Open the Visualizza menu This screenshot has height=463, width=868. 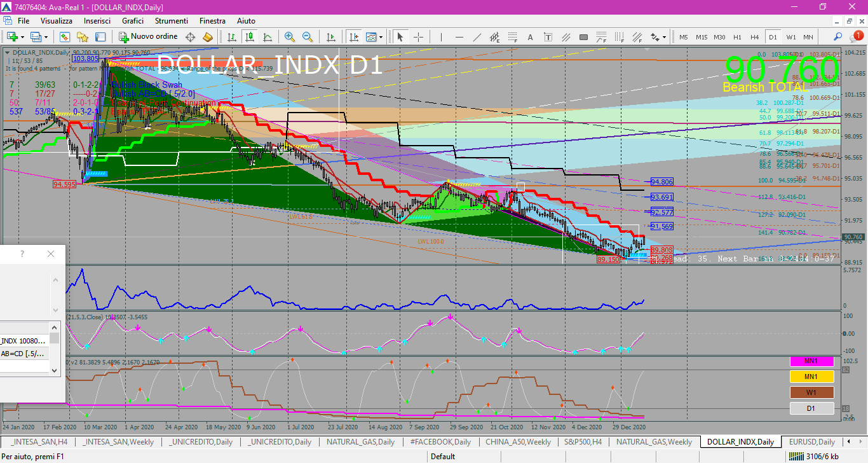coord(57,21)
